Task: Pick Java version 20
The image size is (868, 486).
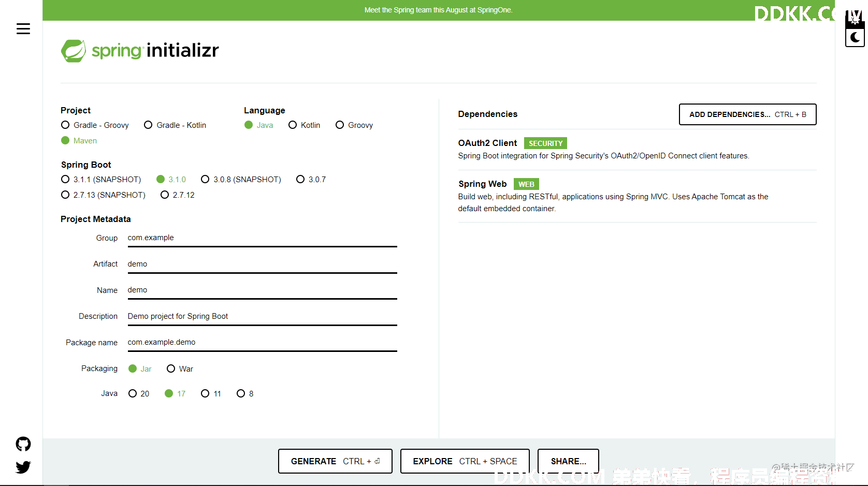Action: point(139,394)
